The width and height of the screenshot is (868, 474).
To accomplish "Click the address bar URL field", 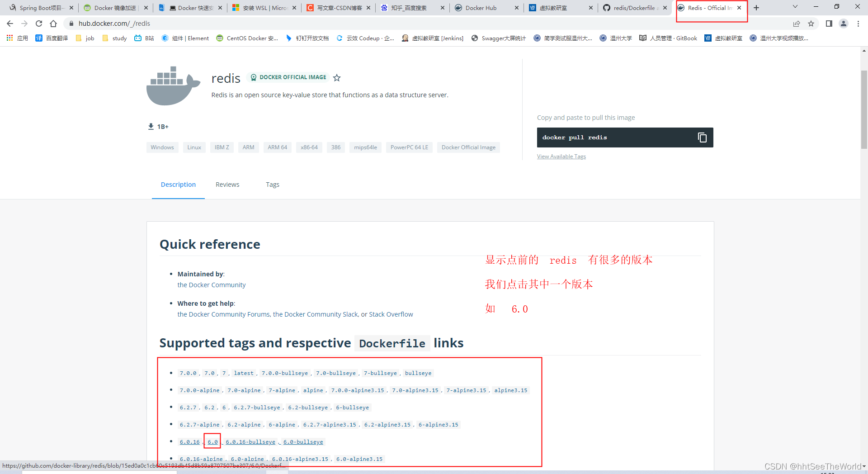I will click(425, 24).
